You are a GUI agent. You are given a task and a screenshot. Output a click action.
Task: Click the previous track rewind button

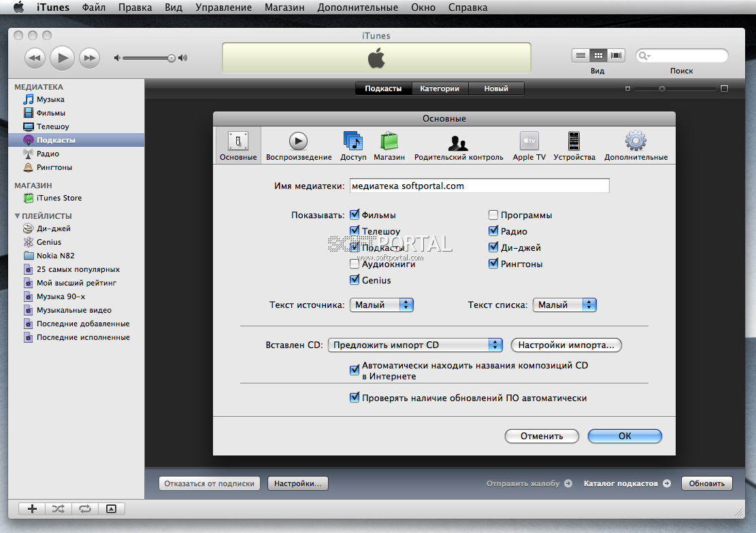pos(35,58)
